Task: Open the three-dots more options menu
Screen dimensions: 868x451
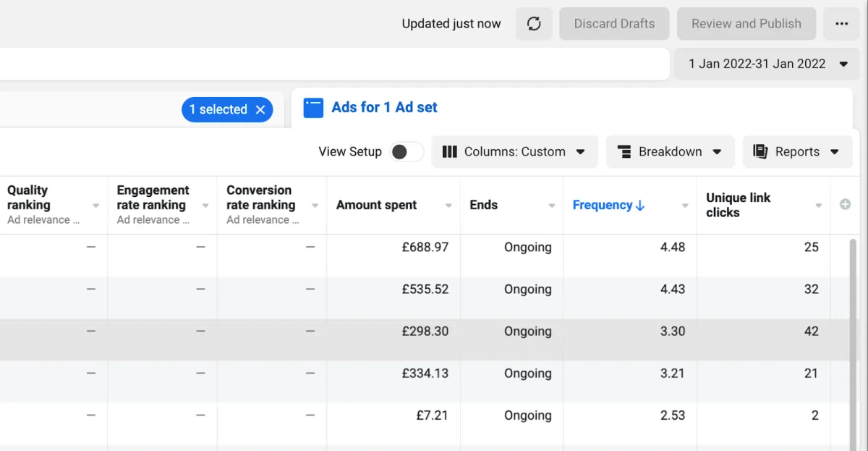Action: 841,24
